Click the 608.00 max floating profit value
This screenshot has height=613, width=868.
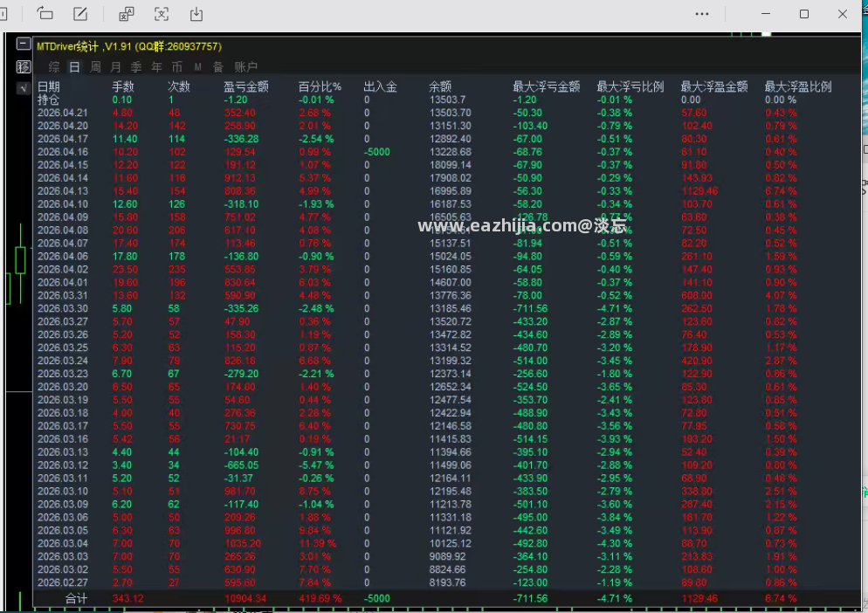696,295
